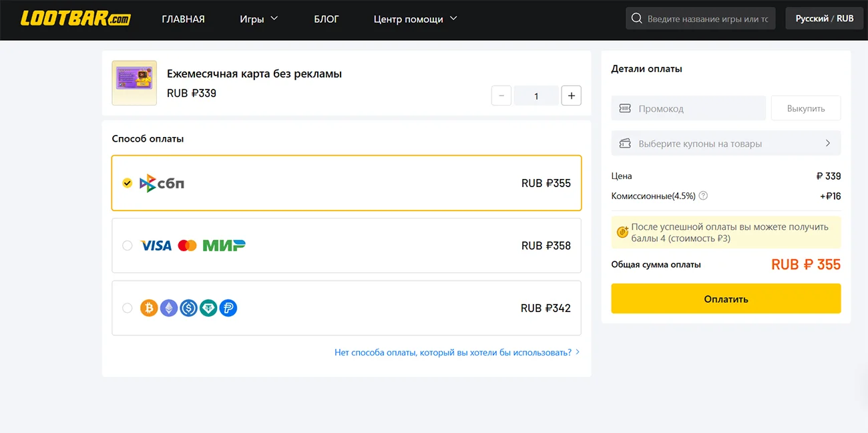
Task: Expand the Игры menu arrow
Action: click(x=274, y=18)
